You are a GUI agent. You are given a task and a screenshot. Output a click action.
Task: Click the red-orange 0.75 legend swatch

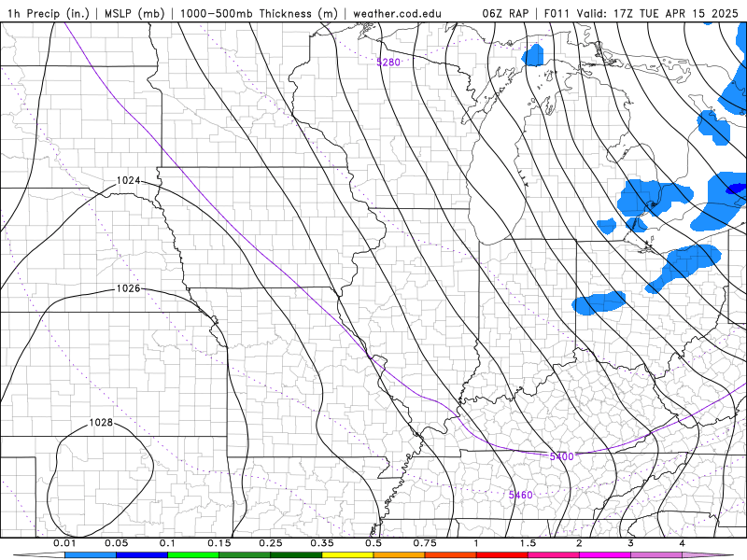click(450, 555)
